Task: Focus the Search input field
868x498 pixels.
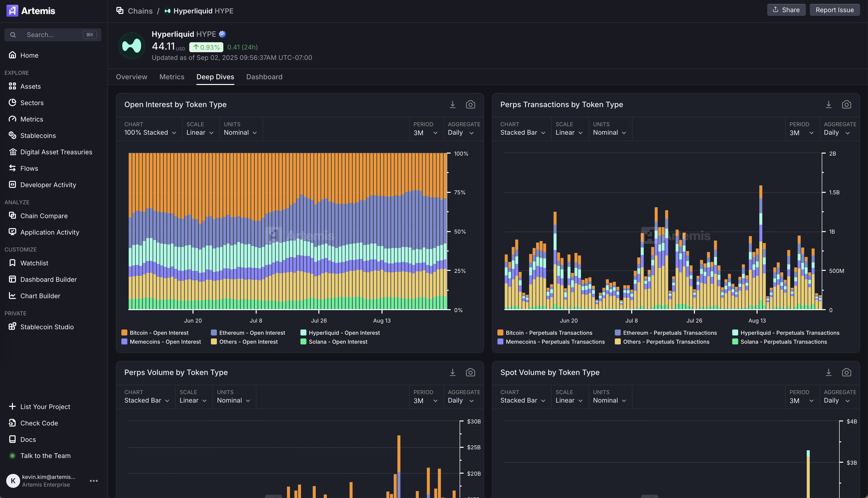Action: pos(53,35)
